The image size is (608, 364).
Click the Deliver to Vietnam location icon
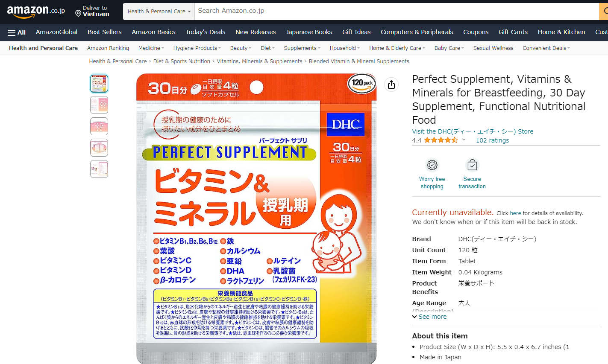(78, 14)
